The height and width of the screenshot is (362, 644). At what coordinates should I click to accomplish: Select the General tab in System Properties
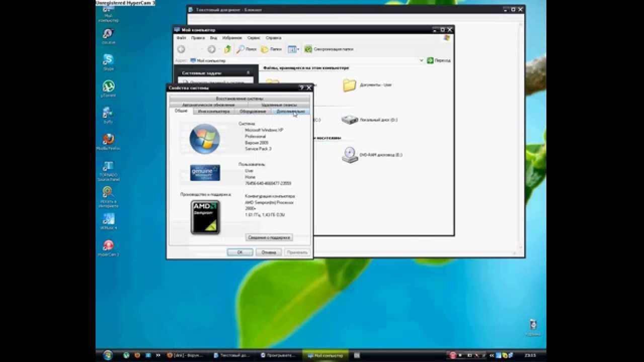[x=181, y=111]
